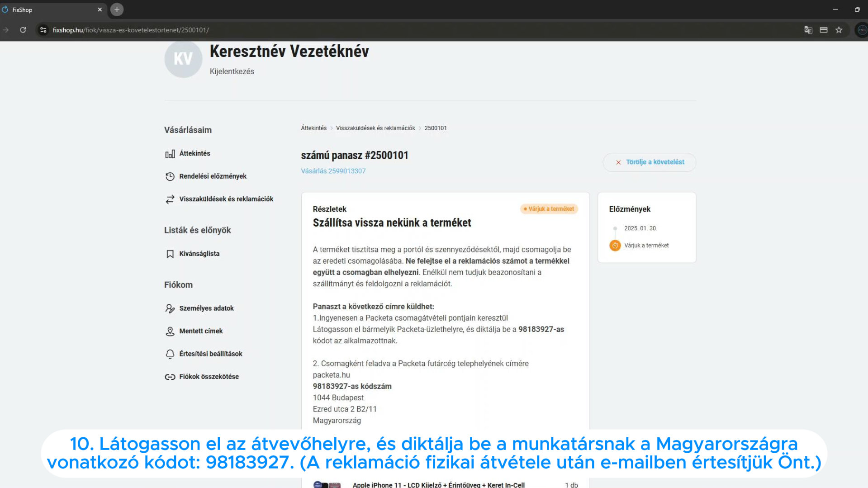The width and height of the screenshot is (868, 488).
Task: Click the Személyes adatok person icon
Action: click(x=170, y=308)
